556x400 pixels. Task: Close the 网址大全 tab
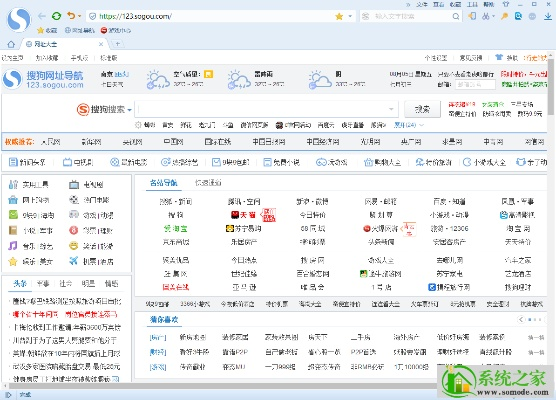[x=101, y=44]
